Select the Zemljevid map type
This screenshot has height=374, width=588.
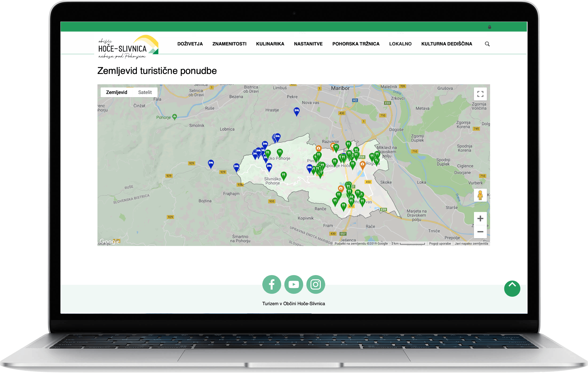(116, 92)
